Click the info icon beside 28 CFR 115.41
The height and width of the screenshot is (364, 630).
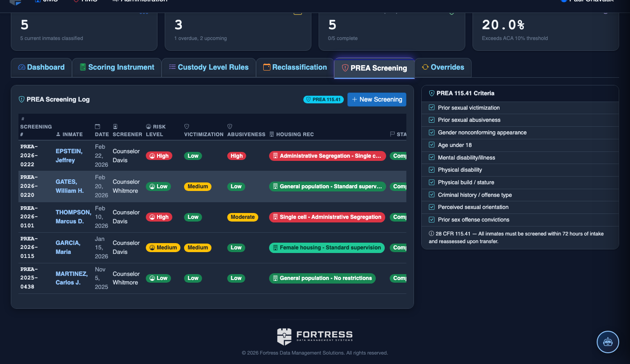point(432,234)
